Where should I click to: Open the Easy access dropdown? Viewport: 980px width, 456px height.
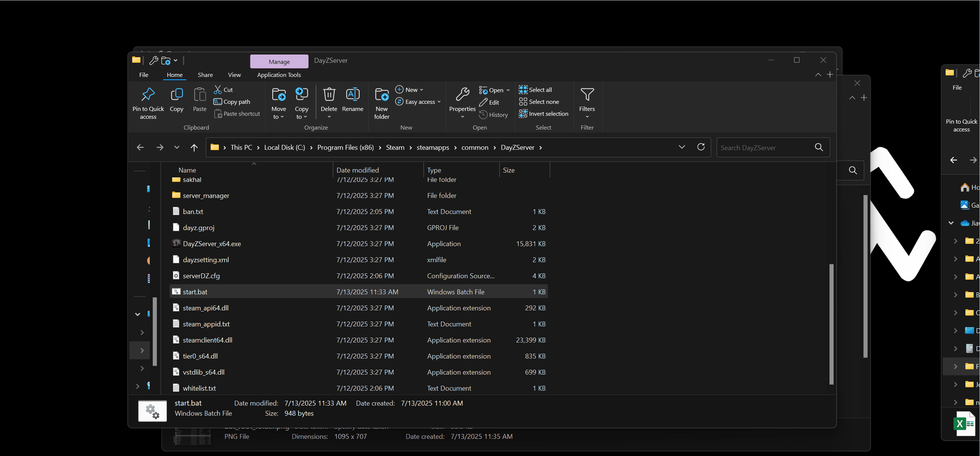coord(418,102)
